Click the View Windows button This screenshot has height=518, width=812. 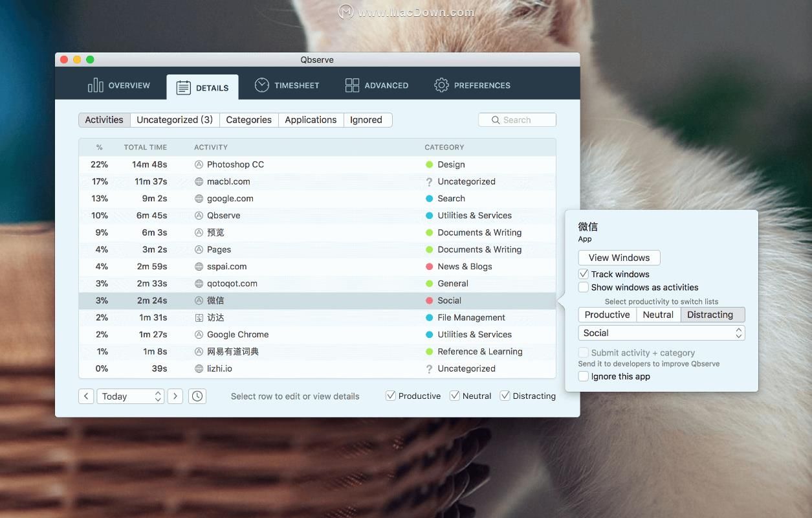pos(619,258)
